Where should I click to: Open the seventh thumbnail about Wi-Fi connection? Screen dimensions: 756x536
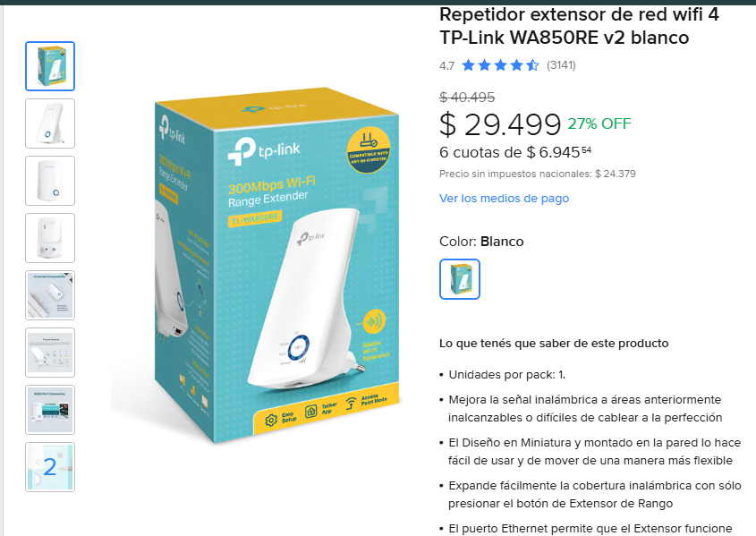click(x=50, y=410)
